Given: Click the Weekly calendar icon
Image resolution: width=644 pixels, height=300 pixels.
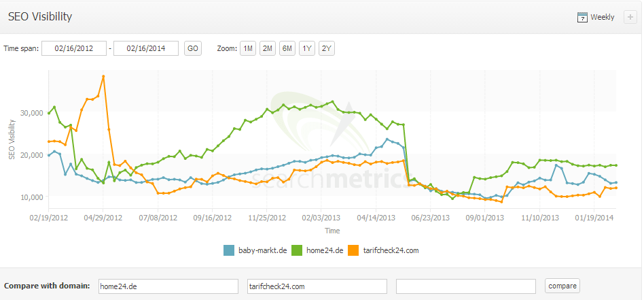Looking at the screenshot, I should tap(582, 18).
